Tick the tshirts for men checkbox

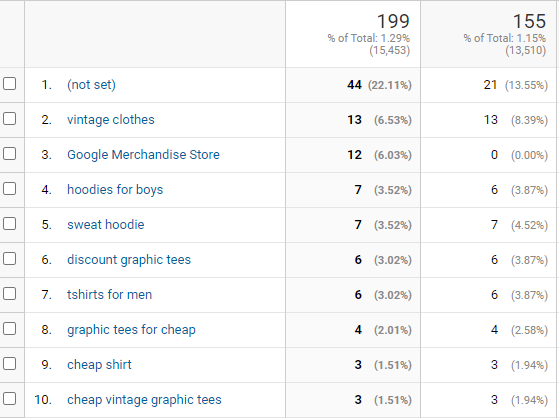point(10,294)
